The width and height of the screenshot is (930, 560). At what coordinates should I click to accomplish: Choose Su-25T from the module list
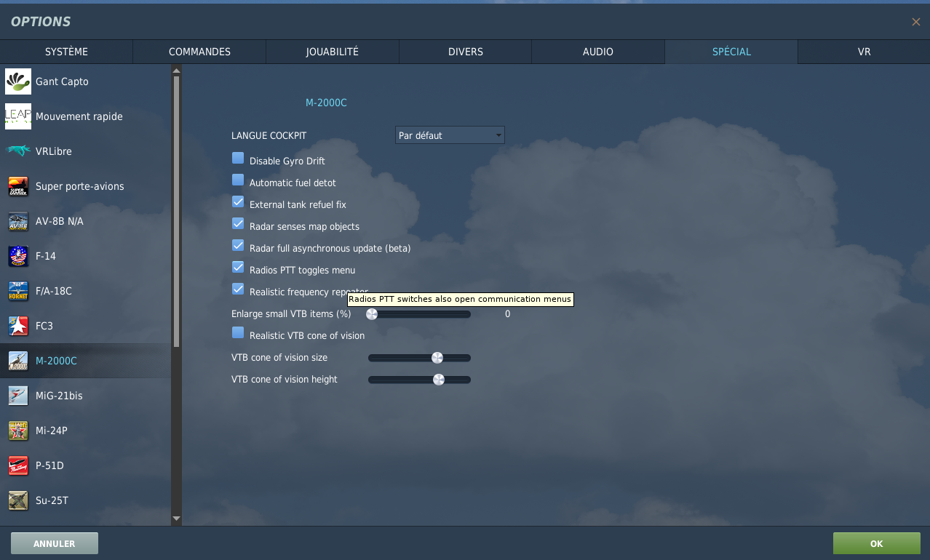[86, 500]
